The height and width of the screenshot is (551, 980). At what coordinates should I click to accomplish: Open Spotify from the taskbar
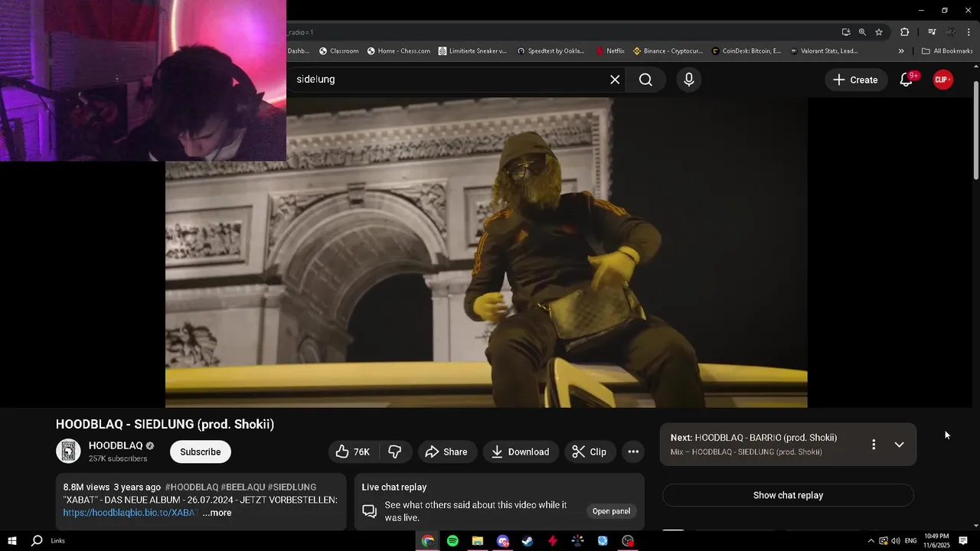(x=452, y=541)
